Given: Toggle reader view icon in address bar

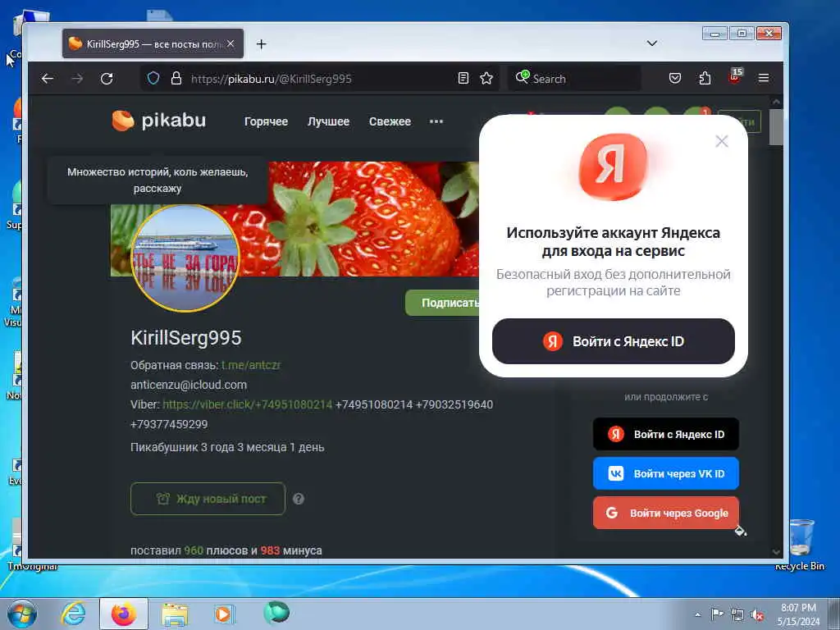Looking at the screenshot, I should coord(463,78).
